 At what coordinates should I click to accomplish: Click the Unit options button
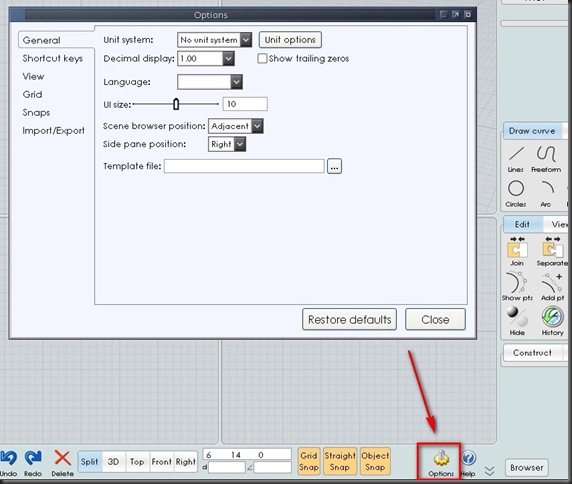click(290, 40)
